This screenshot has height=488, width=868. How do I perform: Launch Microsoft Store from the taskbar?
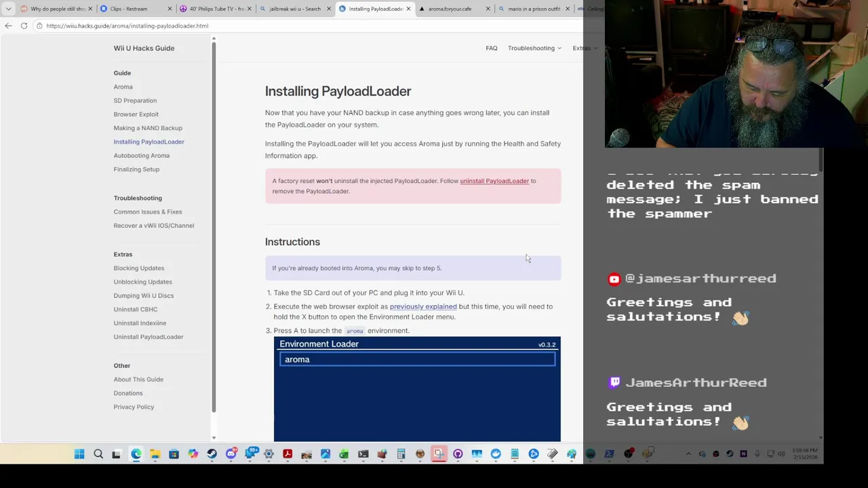174,454
